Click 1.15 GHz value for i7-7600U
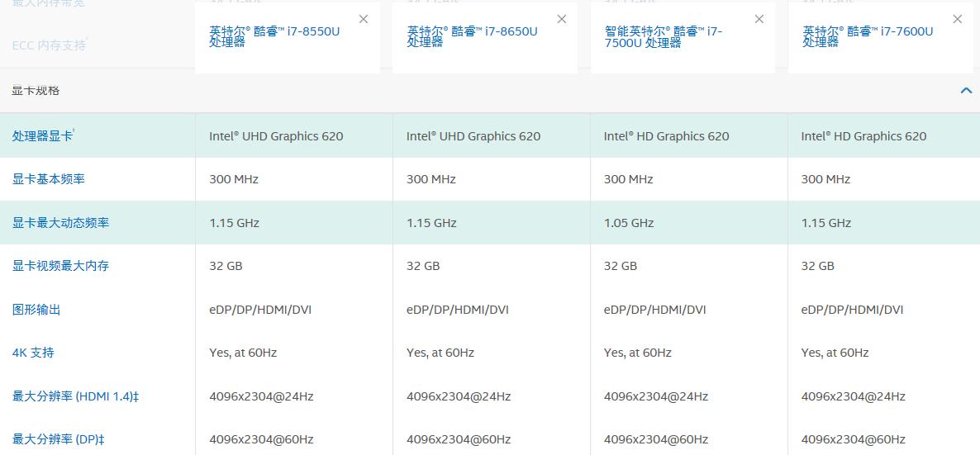980x455 pixels. pyautogui.click(x=826, y=223)
